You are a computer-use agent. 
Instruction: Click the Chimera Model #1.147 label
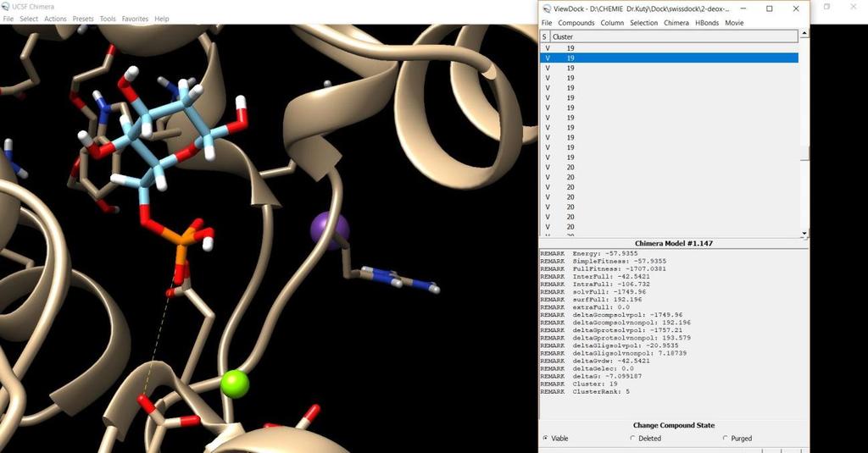674,243
